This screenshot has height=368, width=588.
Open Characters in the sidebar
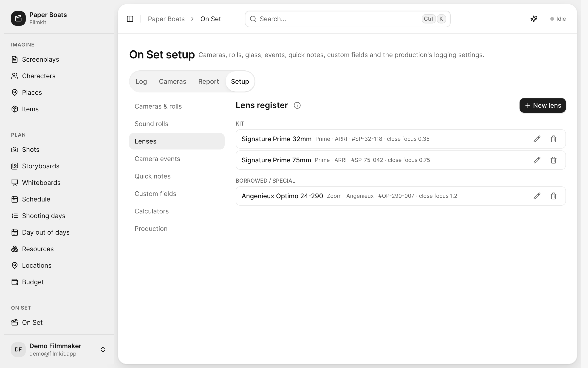point(59,76)
